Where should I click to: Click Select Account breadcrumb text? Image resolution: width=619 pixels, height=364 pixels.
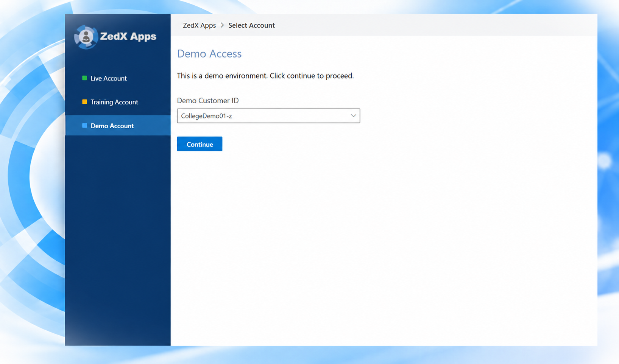(251, 25)
